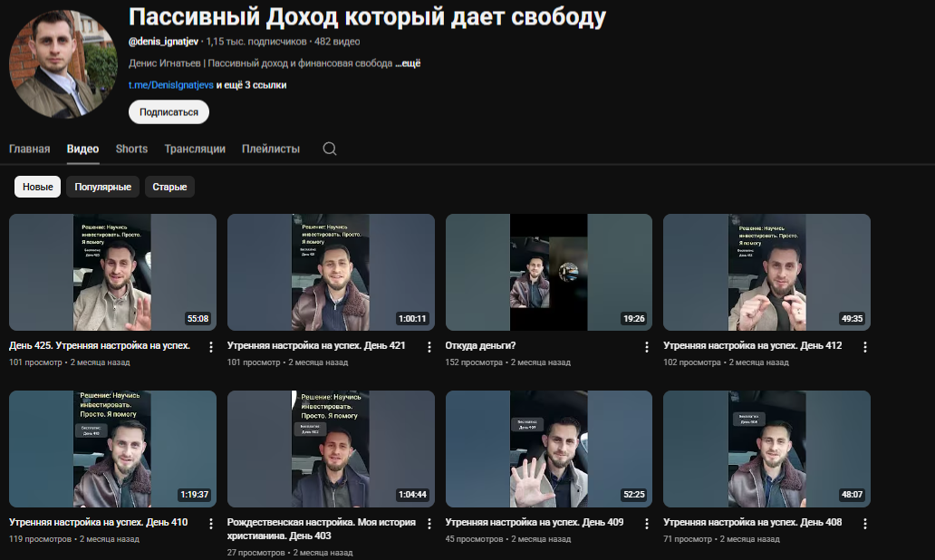Open title Утренняя настройка на успех. День 410
This screenshot has height=560, width=935.
pyautogui.click(x=99, y=523)
